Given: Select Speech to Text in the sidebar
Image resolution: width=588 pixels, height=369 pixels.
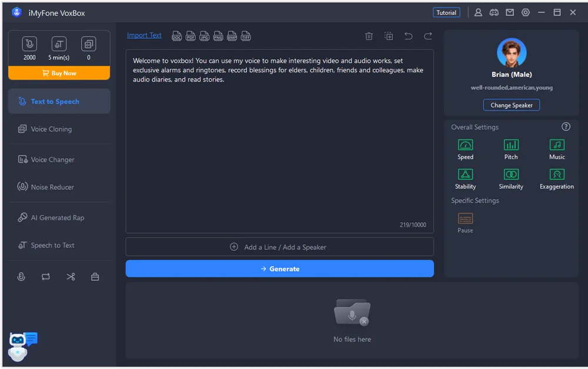Looking at the screenshot, I should (x=52, y=246).
